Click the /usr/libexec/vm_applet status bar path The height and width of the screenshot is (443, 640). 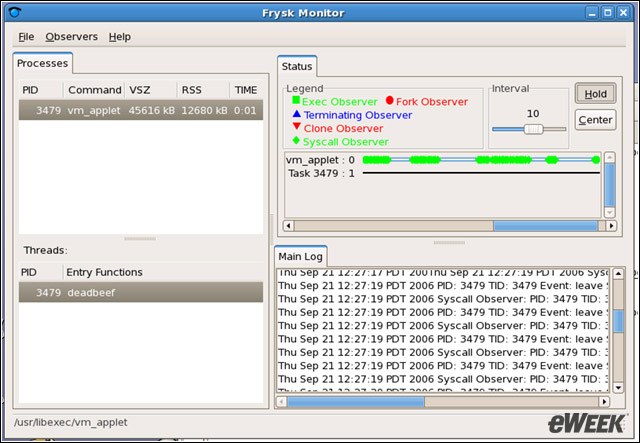pos(71,422)
